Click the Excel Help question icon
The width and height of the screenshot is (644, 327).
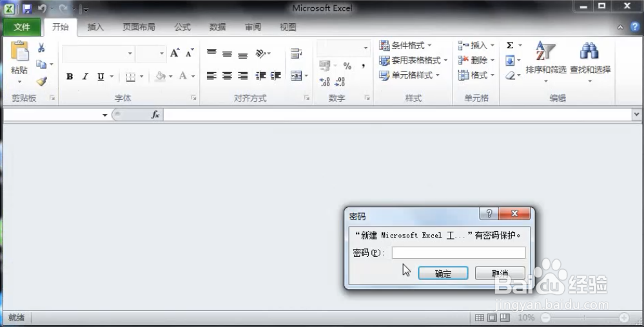click(x=635, y=27)
